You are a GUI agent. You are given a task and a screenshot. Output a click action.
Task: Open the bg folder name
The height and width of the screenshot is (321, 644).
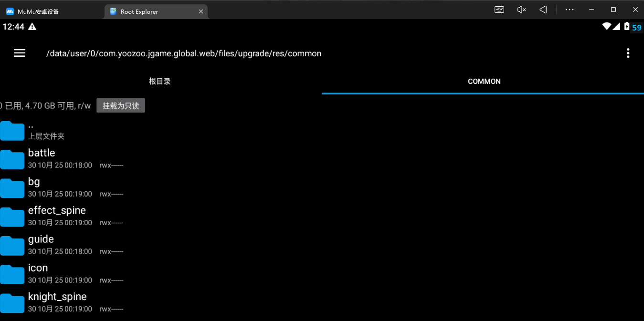coord(34,182)
